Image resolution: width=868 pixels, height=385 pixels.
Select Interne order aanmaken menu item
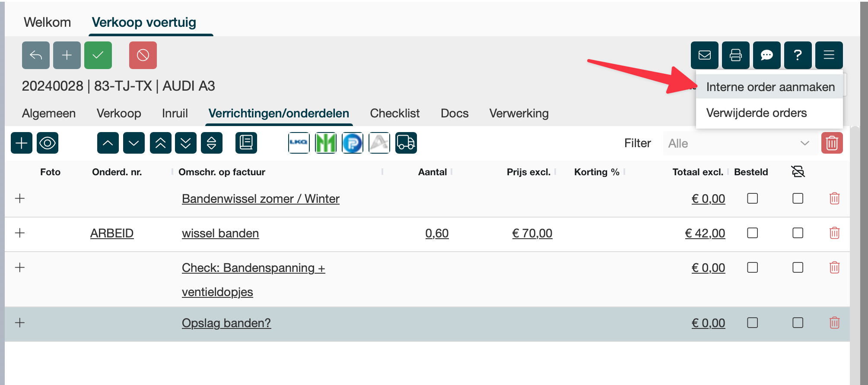tap(770, 87)
